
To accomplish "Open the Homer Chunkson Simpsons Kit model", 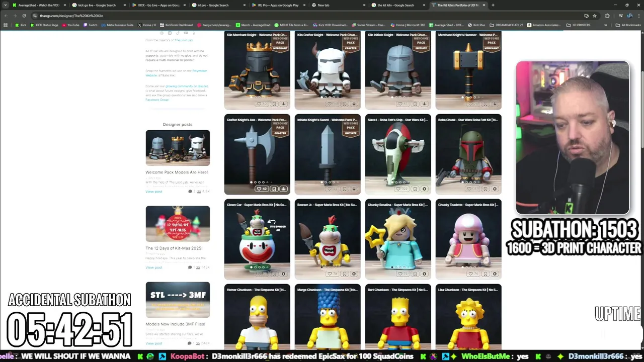I will click(x=257, y=317).
